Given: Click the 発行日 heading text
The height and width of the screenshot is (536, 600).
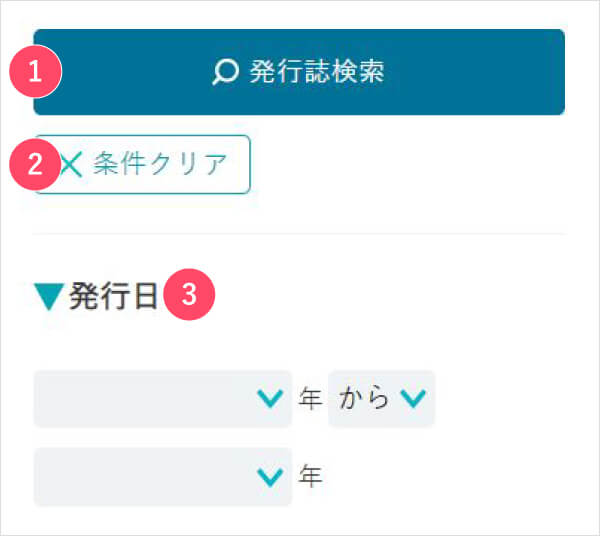Looking at the screenshot, I should pyautogui.click(x=113, y=296).
